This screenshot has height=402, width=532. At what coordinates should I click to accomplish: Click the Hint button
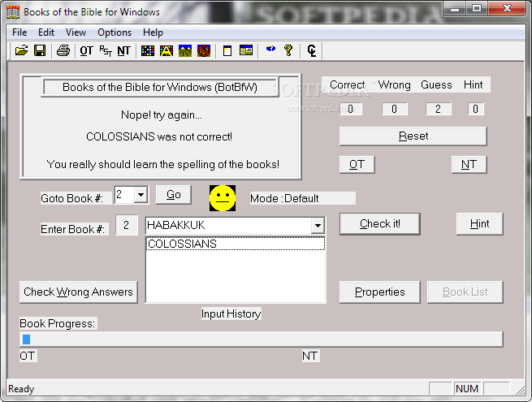pos(480,224)
